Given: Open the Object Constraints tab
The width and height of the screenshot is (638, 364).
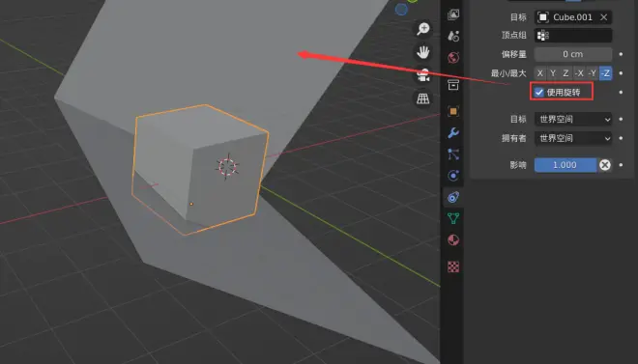Looking at the screenshot, I should coord(453,197).
